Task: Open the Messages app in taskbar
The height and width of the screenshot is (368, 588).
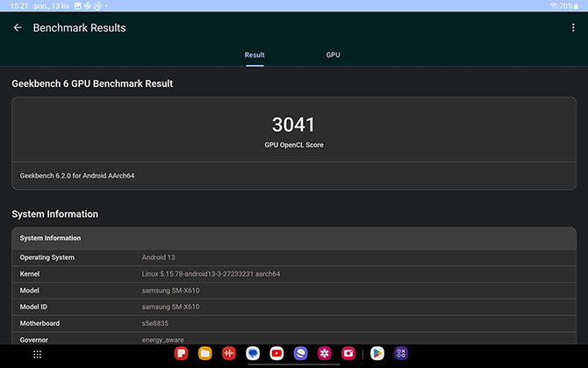Action: (x=253, y=353)
